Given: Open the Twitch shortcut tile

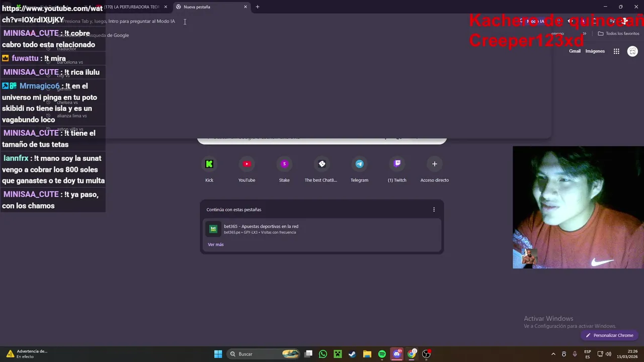Looking at the screenshot, I should click(397, 170).
